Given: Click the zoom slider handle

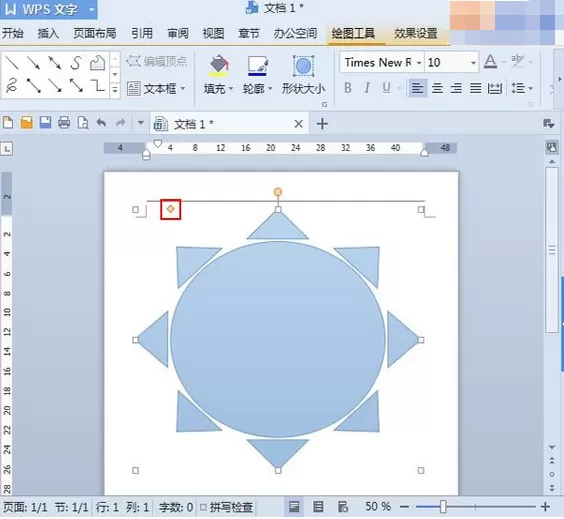Looking at the screenshot, I should (x=443, y=507).
